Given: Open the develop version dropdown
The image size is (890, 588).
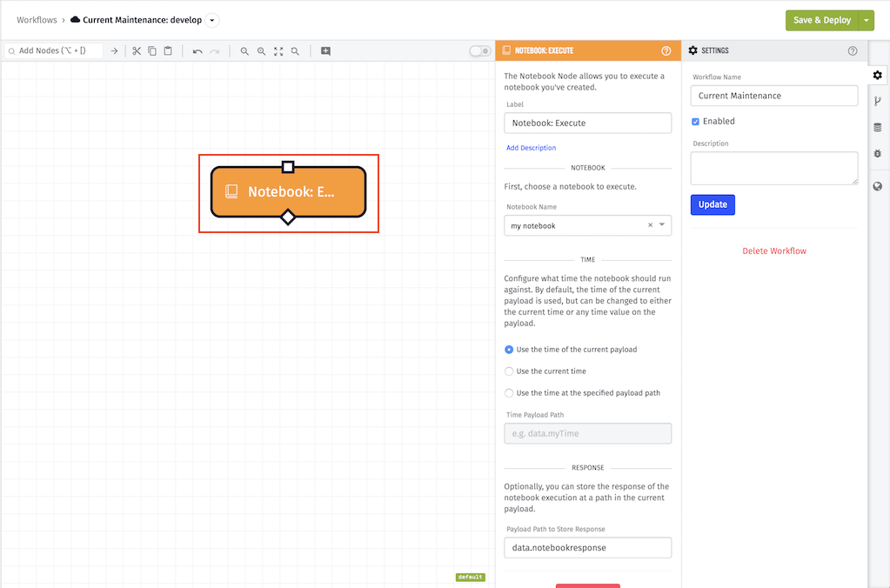Looking at the screenshot, I should (211, 20).
